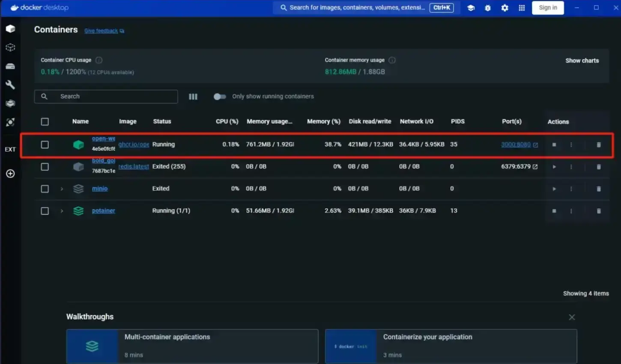Screen dimensions: 621x364
Task: Click the Add Extensions plus icon
Action: [10, 173]
